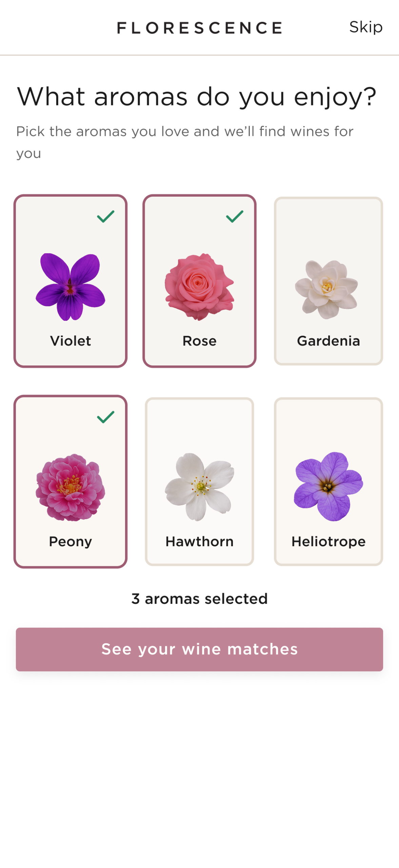Click the Florescence logo in header

point(199,28)
